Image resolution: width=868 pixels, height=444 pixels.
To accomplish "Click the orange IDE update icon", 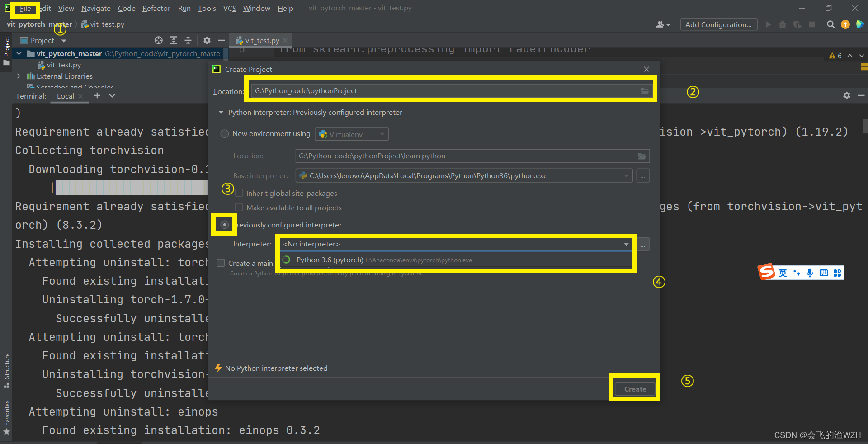I will pyautogui.click(x=845, y=25).
